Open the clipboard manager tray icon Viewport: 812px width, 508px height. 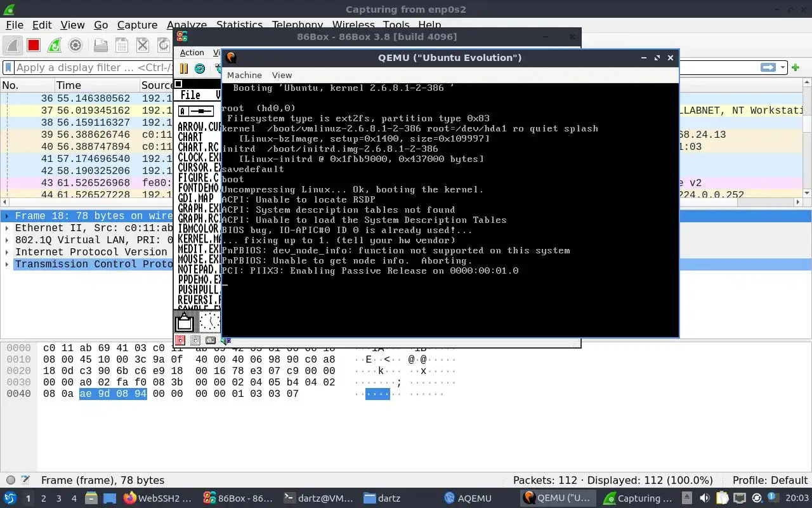coord(722,498)
